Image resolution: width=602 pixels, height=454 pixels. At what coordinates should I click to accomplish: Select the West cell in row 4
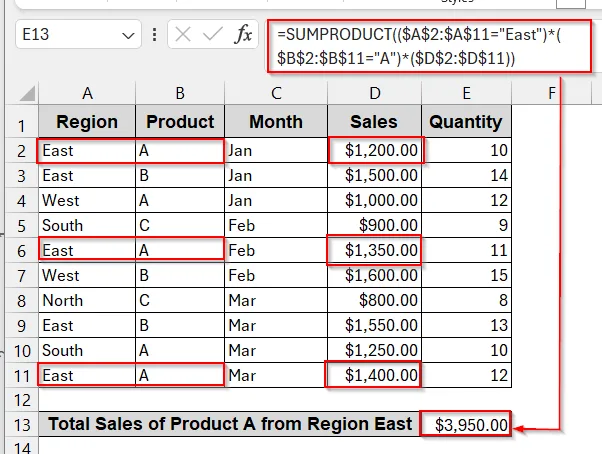coord(87,200)
